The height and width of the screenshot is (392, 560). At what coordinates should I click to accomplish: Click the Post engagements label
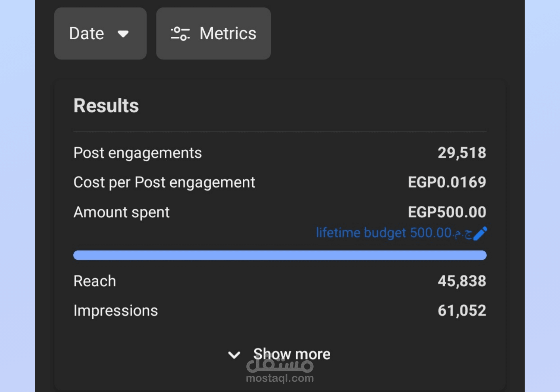click(137, 153)
